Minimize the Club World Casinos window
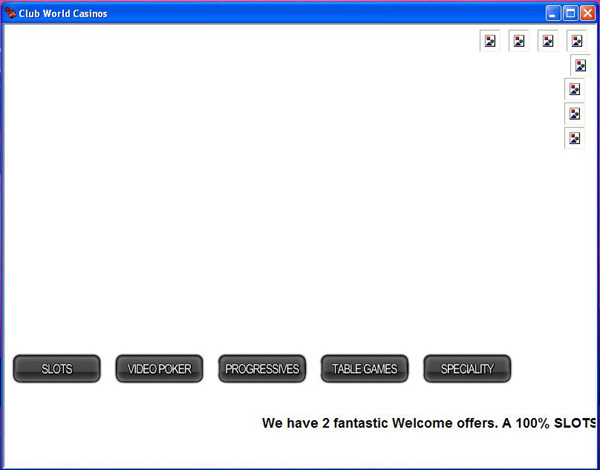The image size is (600, 470). coord(553,13)
